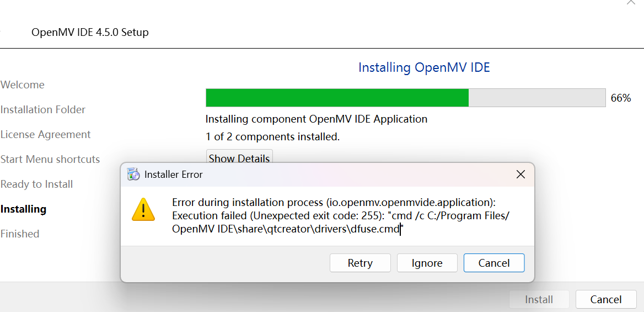
Task: Select the Ready to Install step
Action: click(x=36, y=184)
